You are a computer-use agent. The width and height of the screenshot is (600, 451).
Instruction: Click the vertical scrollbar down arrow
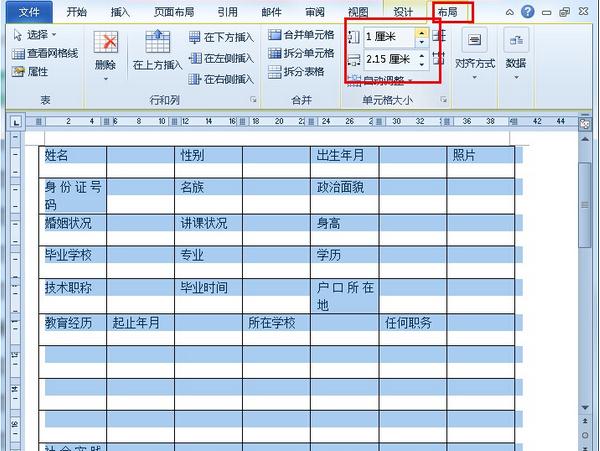click(585, 408)
